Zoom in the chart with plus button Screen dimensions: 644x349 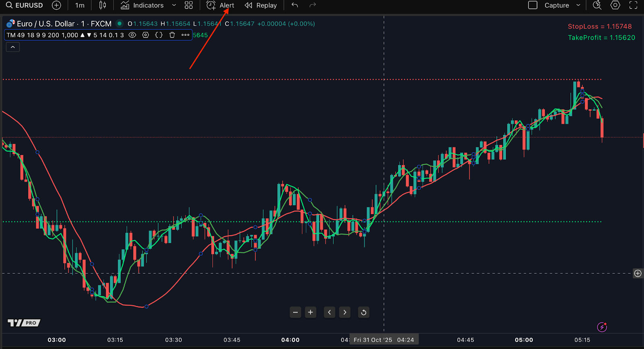pos(310,312)
